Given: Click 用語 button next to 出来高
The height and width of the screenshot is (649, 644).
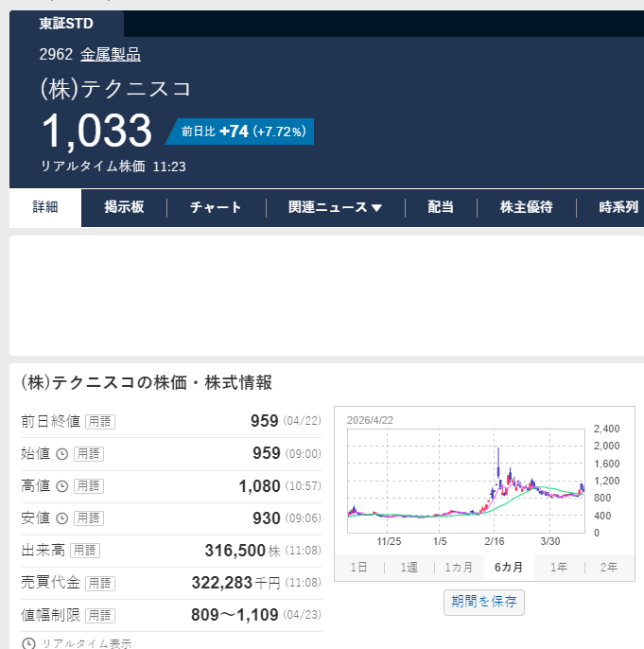Looking at the screenshot, I should 85,551.
